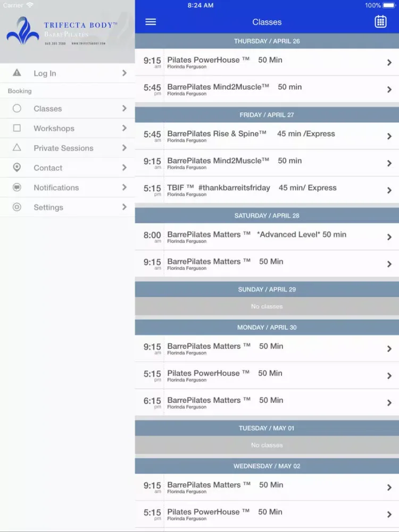Image resolution: width=399 pixels, height=532 pixels.
Task: Tap the Wi-Fi status icon
Action: pos(30,5)
